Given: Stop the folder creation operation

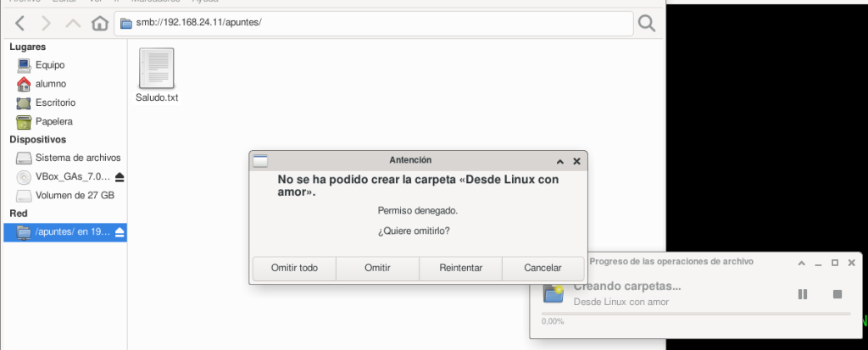Looking at the screenshot, I should (x=837, y=294).
